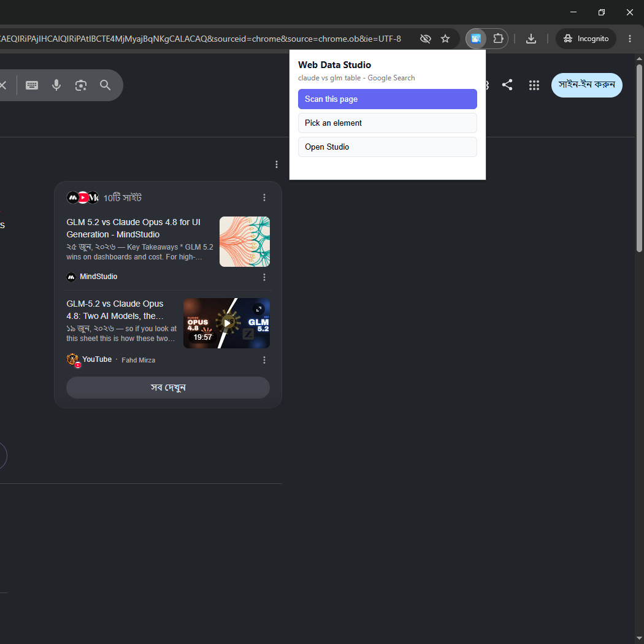
Task: Bookmark this page with star icon
Action: point(445,39)
